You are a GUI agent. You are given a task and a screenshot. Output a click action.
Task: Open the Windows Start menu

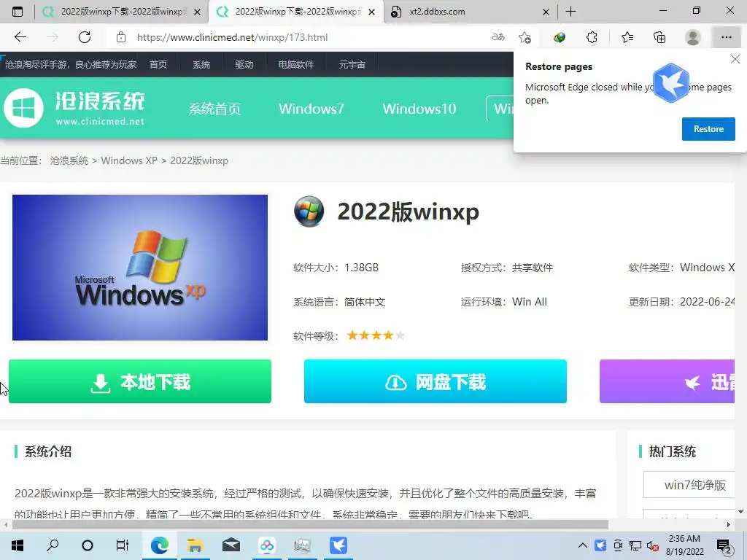tap(18, 545)
